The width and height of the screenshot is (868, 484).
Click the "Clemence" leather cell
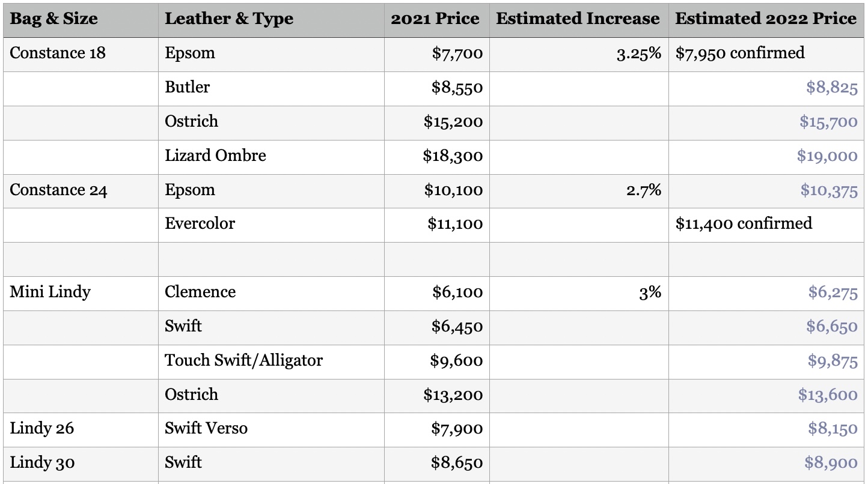(200, 292)
